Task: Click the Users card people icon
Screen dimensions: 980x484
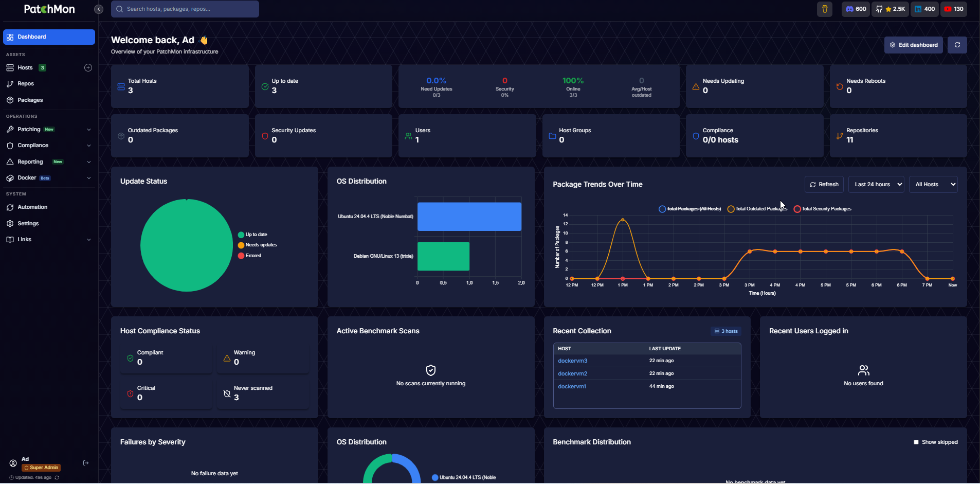Action: tap(408, 136)
